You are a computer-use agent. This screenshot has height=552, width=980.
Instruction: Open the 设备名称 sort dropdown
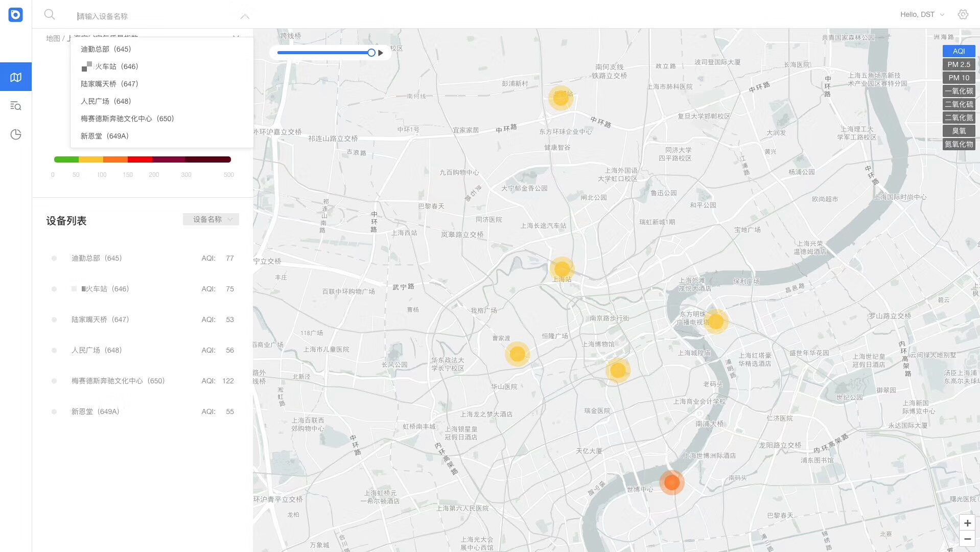211,219
